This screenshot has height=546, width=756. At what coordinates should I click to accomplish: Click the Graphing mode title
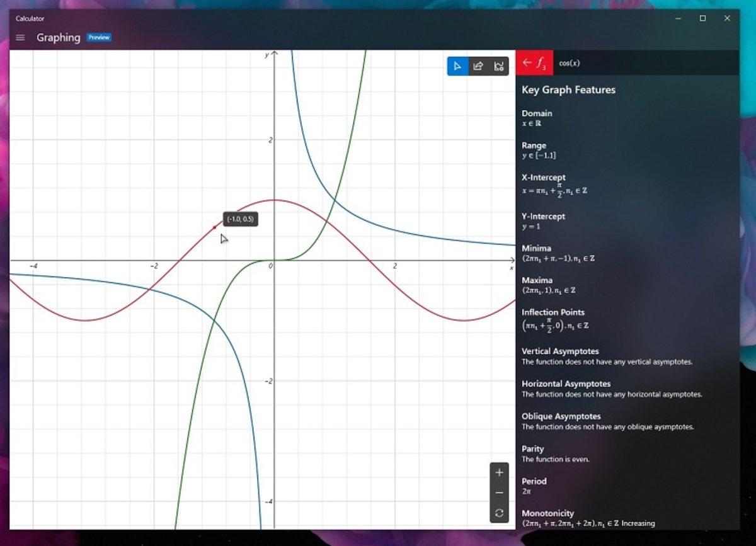pyautogui.click(x=58, y=38)
